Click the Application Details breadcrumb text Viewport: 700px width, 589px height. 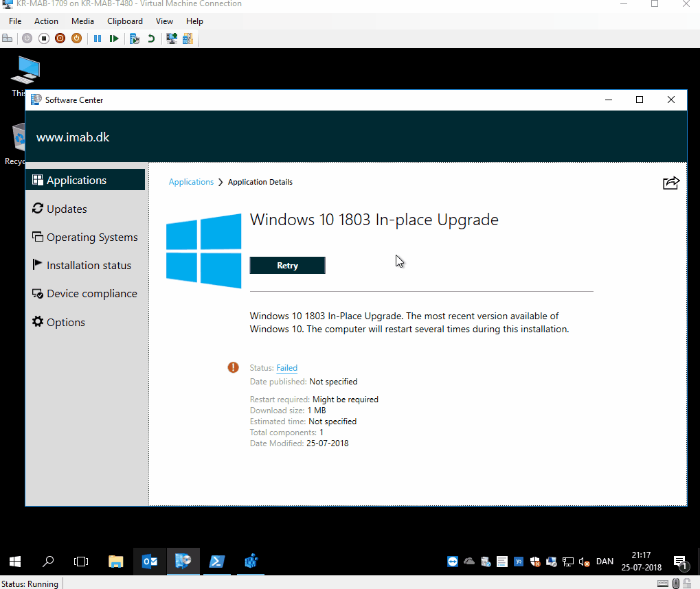coord(260,182)
